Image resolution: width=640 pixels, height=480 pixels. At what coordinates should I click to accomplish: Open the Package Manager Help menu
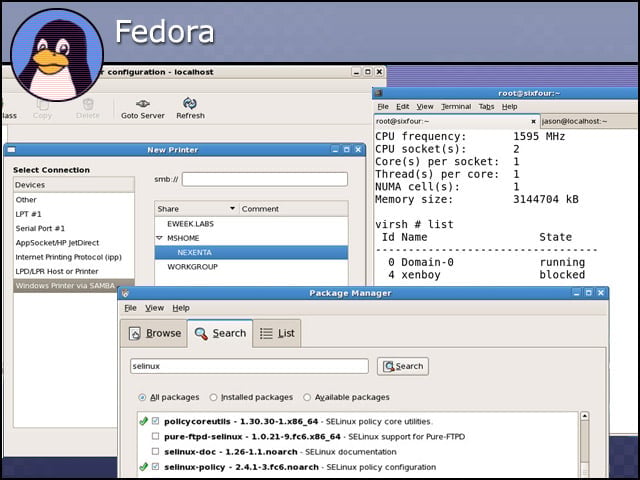pos(181,308)
